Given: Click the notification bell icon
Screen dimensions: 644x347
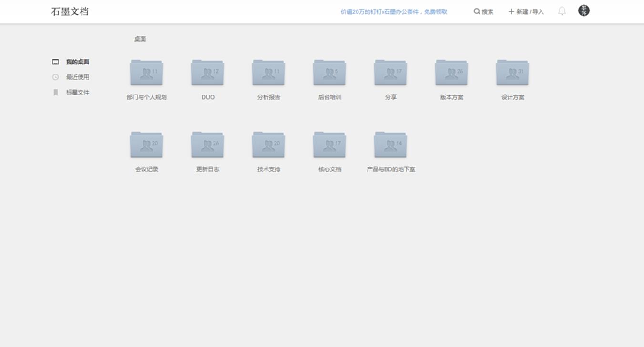Looking at the screenshot, I should (562, 11).
